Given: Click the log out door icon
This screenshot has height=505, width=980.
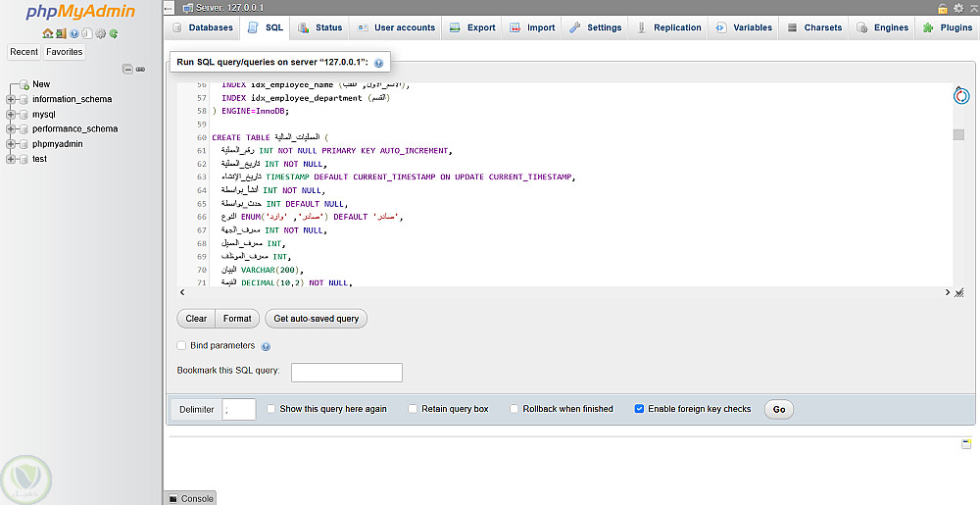Looking at the screenshot, I should (x=60, y=33).
